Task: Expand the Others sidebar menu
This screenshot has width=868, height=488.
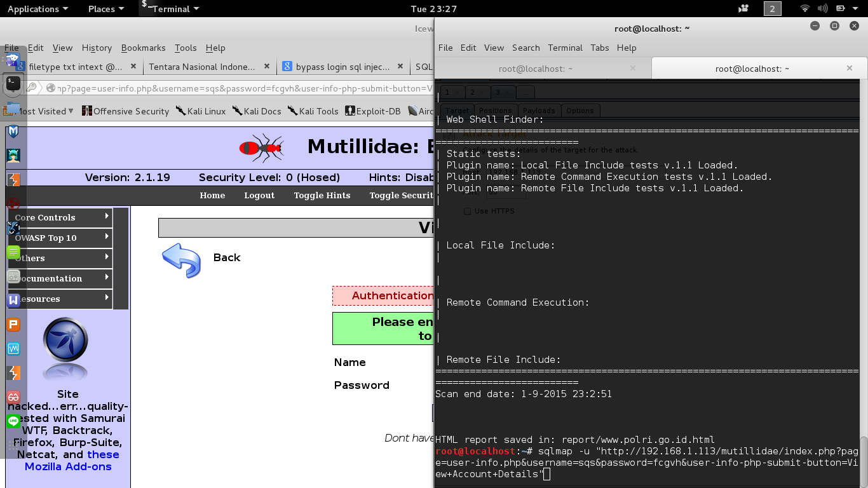Action: click(61, 258)
